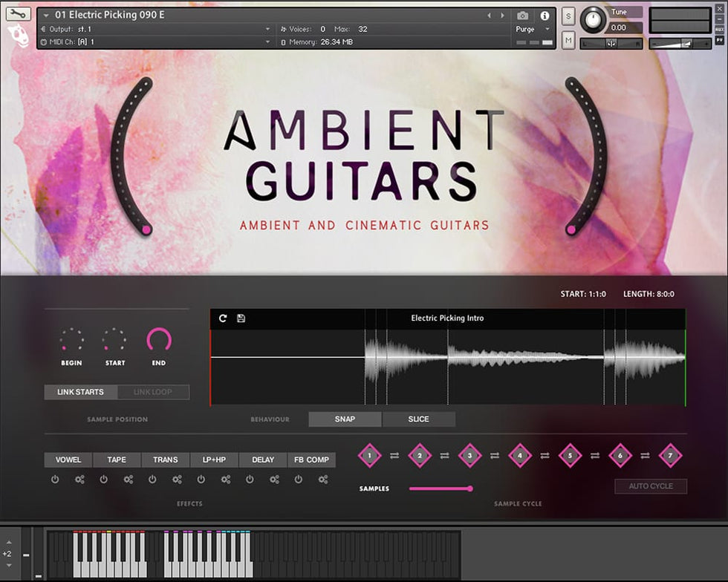Screen dimensions: 728x582
Task: Enable the FB COMP effect power button
Action: click(x=299, y=480)
